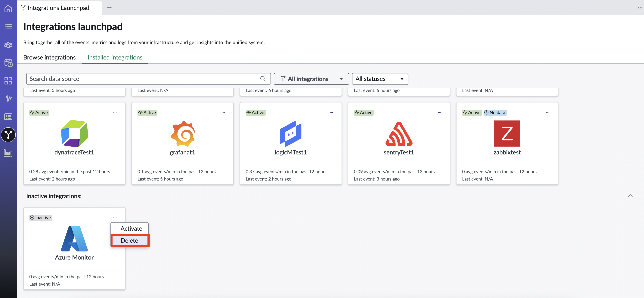This screenshot has height=298, width=644.
Task: Open the logicMTest1 integration name
Action: (x=291, y=152)
